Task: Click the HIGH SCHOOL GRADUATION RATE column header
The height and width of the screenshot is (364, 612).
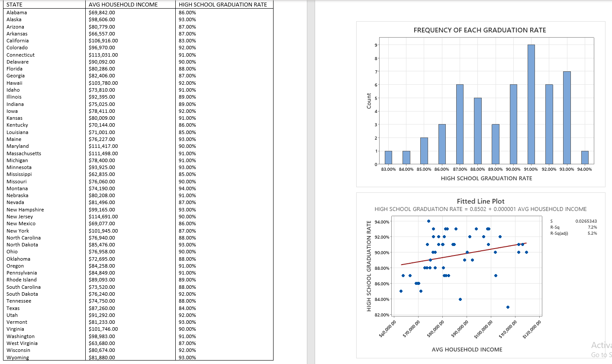Action: click(x=223, y=5)
